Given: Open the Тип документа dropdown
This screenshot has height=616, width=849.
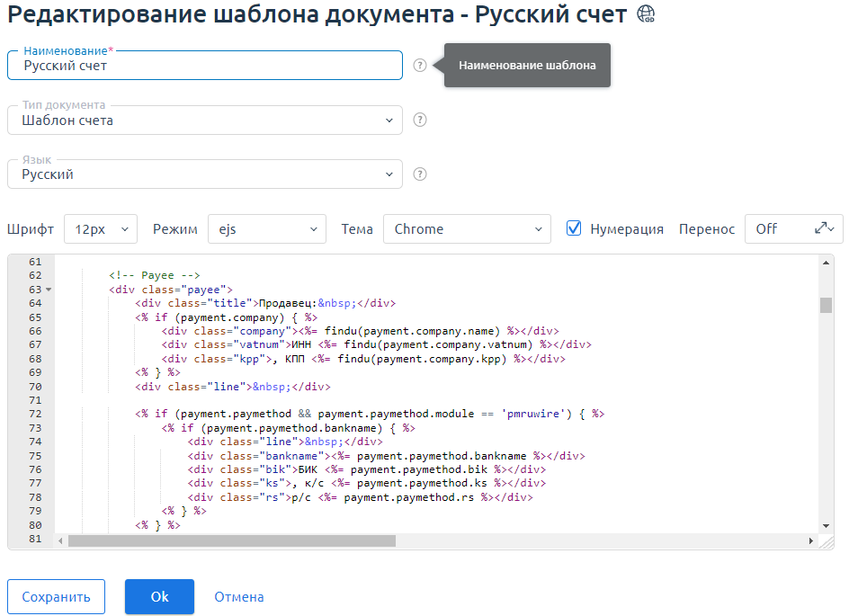Looking at the screenshot, I should click(205, 120).
